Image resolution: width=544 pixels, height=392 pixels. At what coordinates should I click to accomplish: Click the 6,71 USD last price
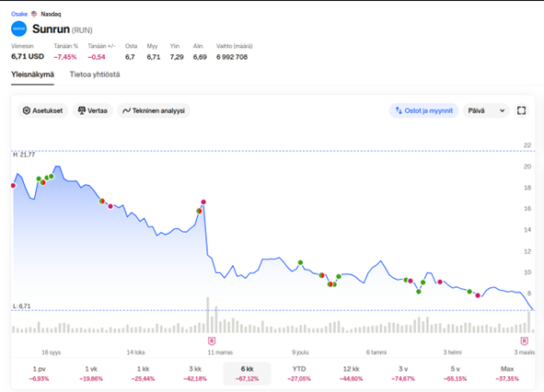click(28, 56)
